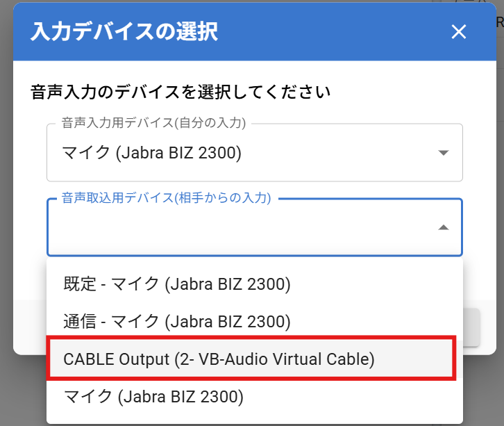Click the red highlight border around CABLE Output

(x=251, y=339)
